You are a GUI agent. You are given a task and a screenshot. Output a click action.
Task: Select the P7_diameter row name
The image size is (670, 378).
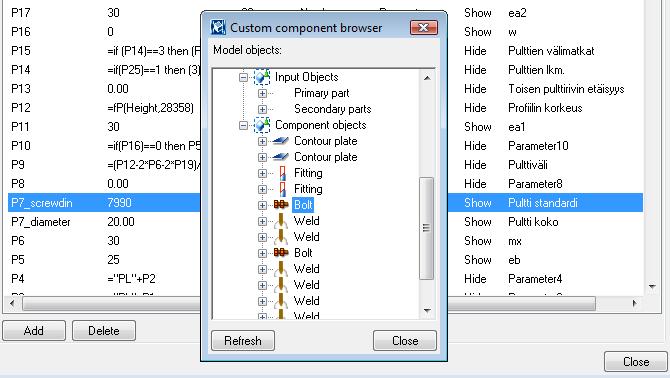[41, 222]
